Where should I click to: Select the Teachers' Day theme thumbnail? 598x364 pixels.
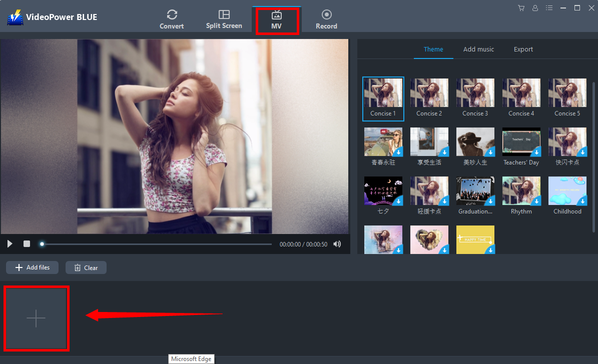(521, 142)
